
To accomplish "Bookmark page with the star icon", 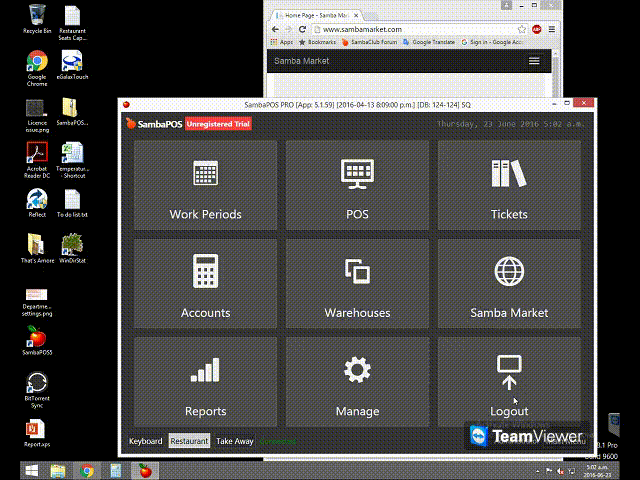I will [x=522, y=29].
